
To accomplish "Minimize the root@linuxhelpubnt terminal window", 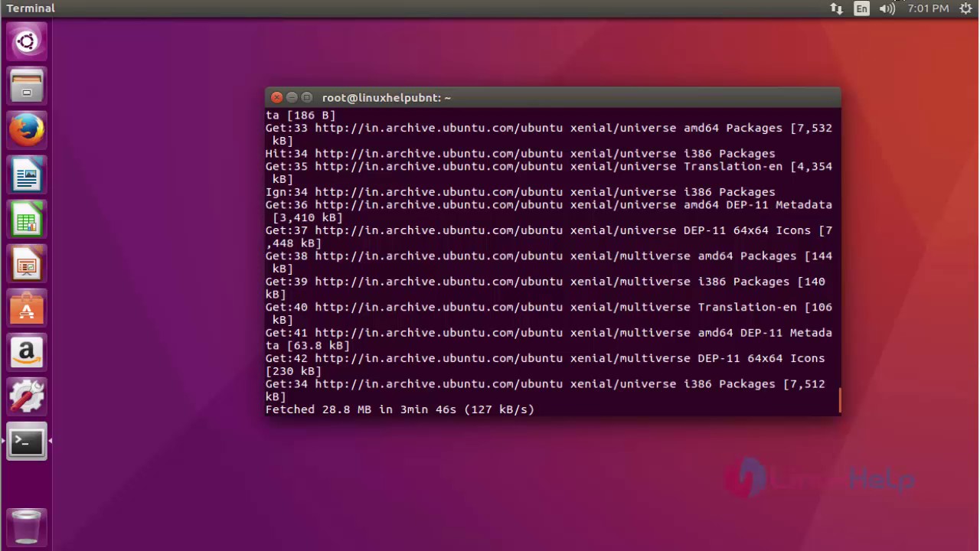I will point(292,97).
